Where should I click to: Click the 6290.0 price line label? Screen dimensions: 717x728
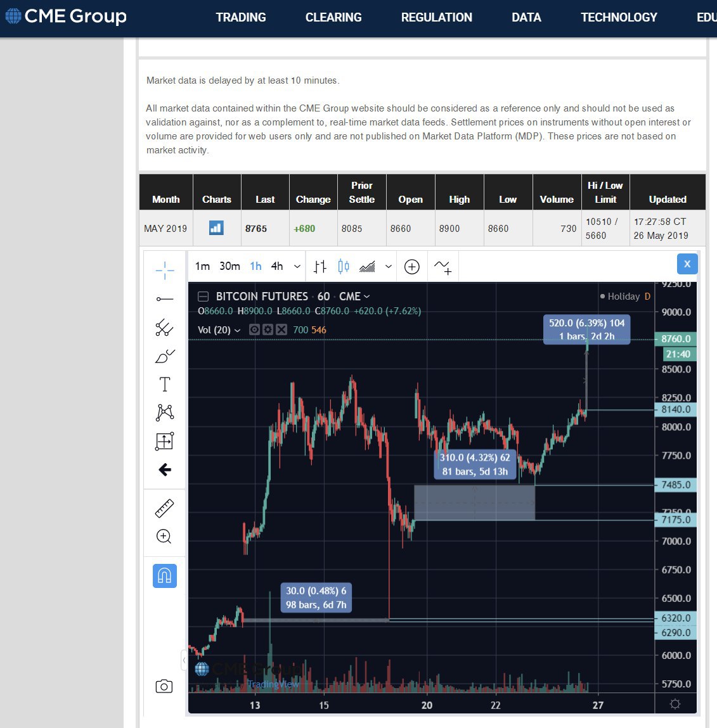point(676,632)
